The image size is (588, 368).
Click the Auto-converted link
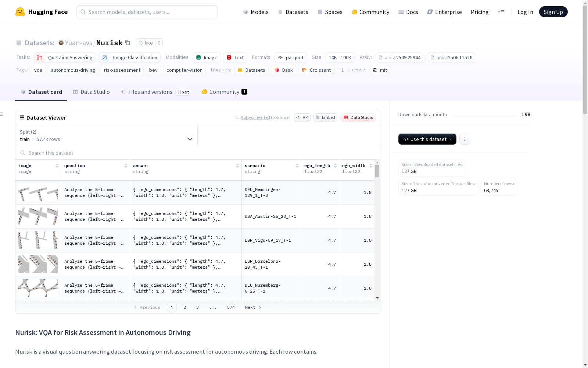pos(255,117)
